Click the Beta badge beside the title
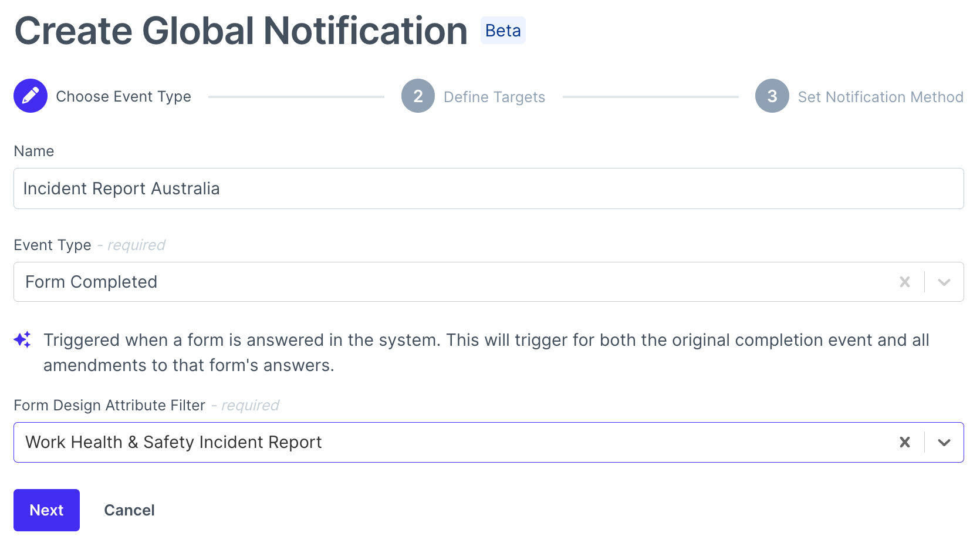This screenshot has width=980, height=546. pos(503,31)
